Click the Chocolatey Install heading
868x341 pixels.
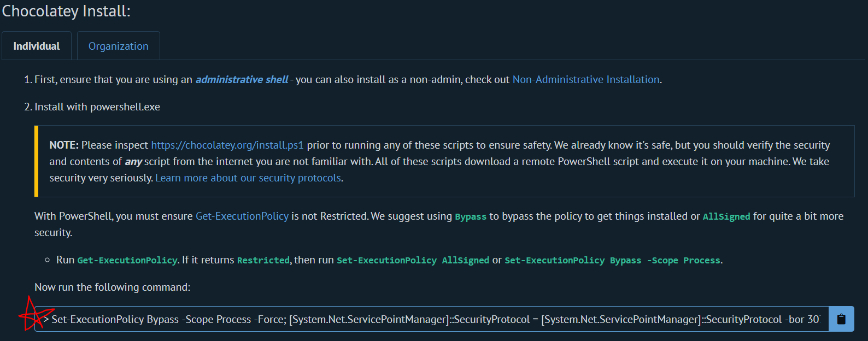(66, 11)
